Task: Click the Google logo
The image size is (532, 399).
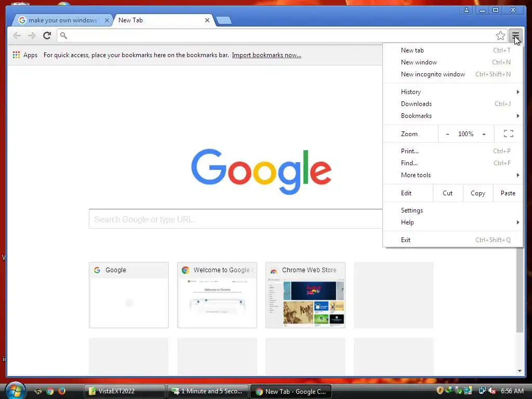Action: 261,171
